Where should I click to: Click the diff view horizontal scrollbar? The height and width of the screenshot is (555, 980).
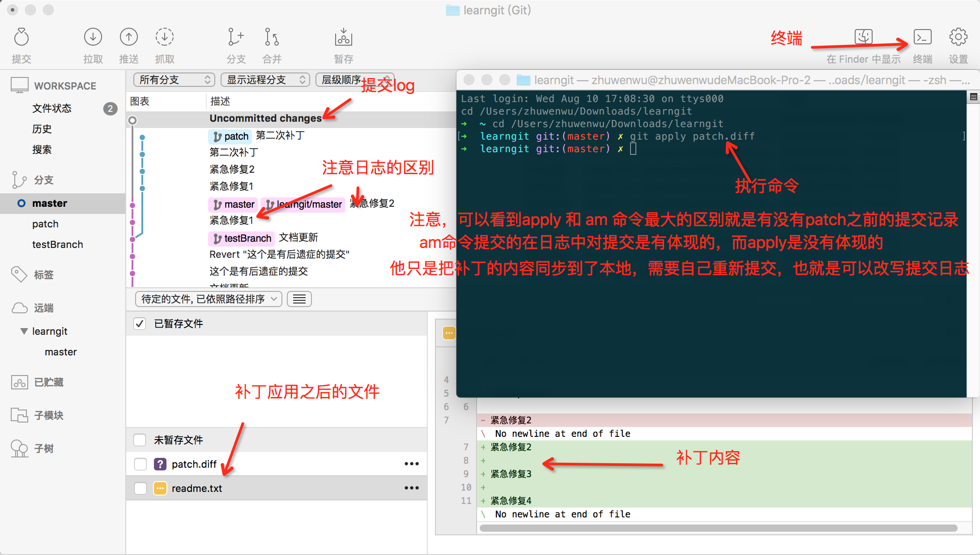click(x=718, y=528)
